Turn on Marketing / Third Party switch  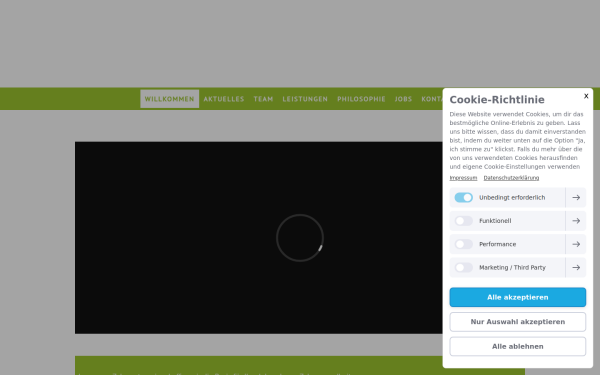tap(463, 267)
